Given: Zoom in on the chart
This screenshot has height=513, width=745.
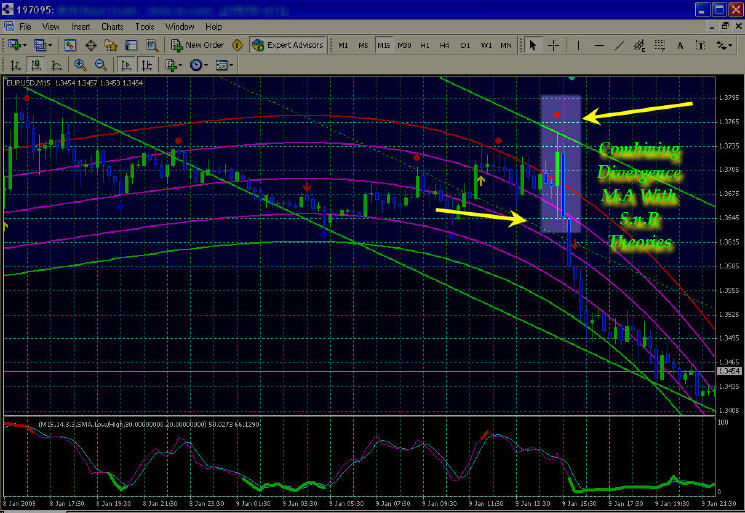Looking at the screenshot, I should 80,65.
